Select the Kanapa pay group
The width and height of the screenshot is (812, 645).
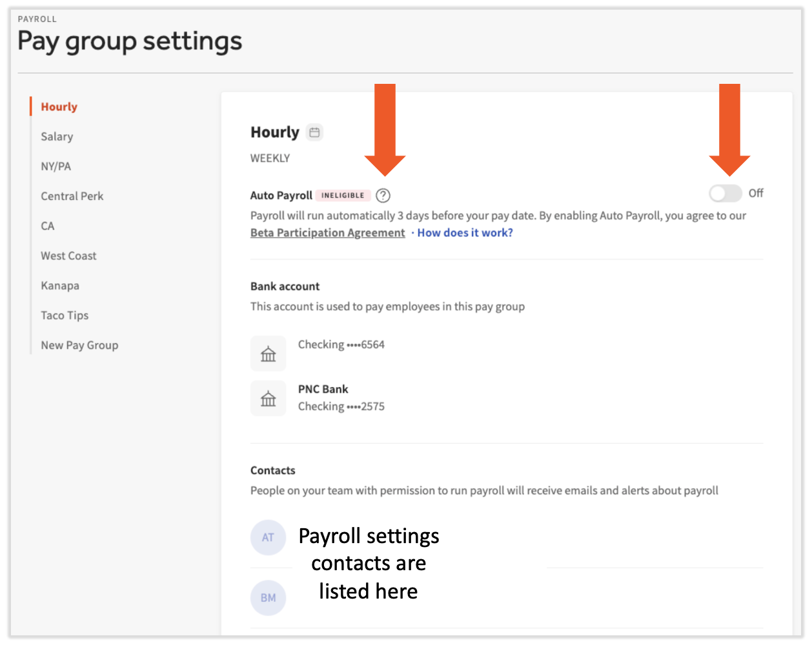pos(60,286)
